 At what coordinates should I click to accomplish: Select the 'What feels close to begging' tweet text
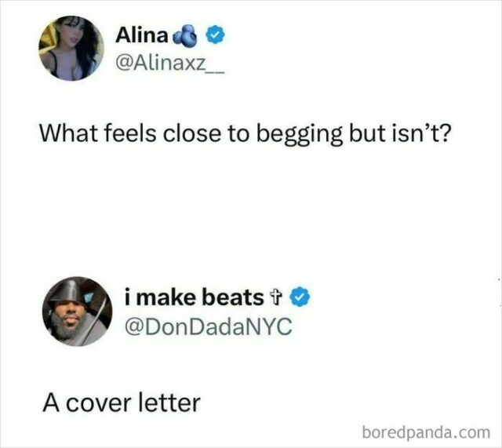[x=245, y=134]
